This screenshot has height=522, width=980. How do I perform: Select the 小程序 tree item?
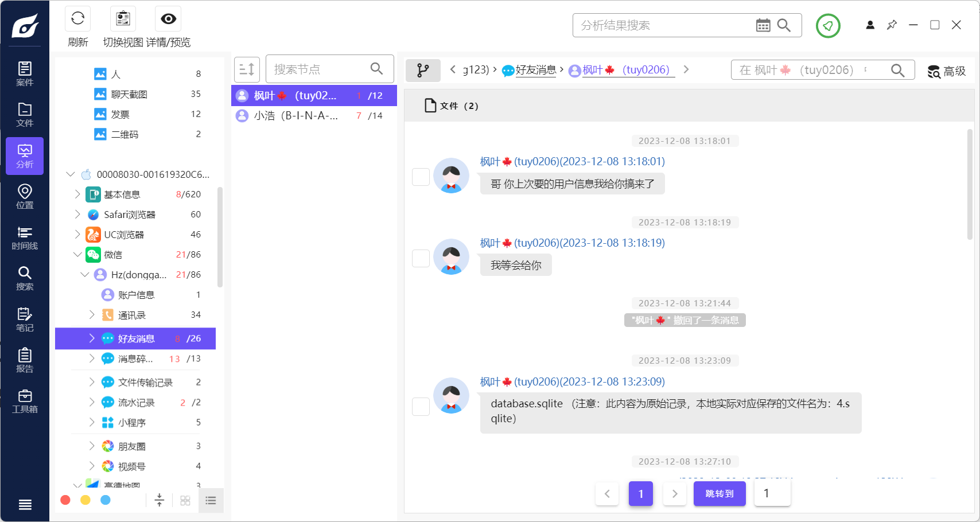135,423
